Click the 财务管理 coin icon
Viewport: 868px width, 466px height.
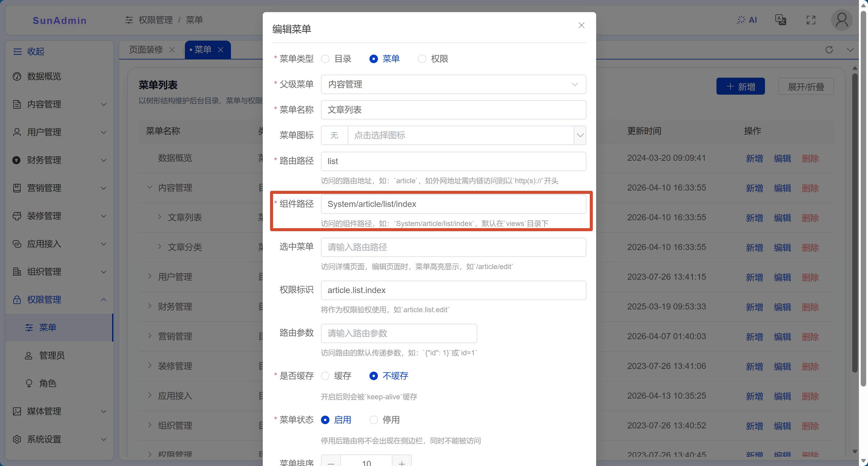click(16, 160)
